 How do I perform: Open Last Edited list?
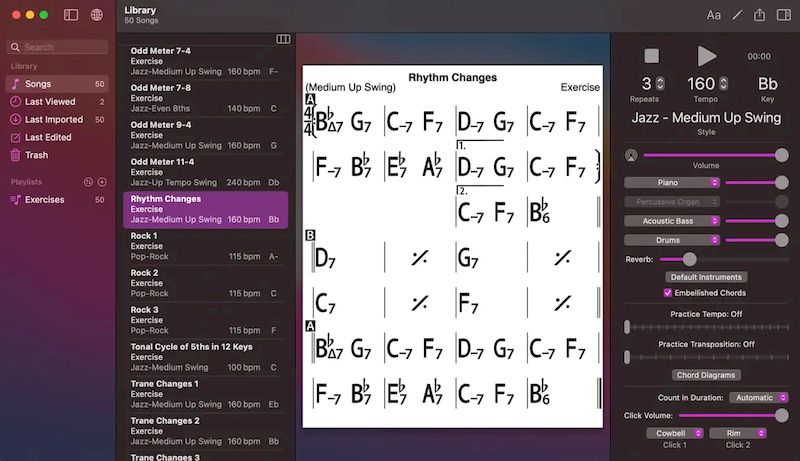[x=57, y=137]
